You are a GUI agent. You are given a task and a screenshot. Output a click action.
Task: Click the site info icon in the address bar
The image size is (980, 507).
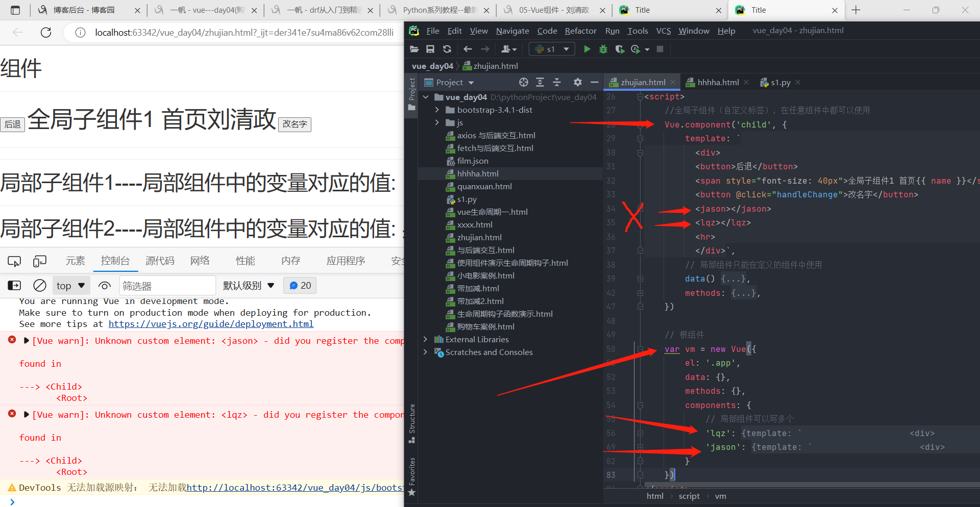(x=80, y=33)
